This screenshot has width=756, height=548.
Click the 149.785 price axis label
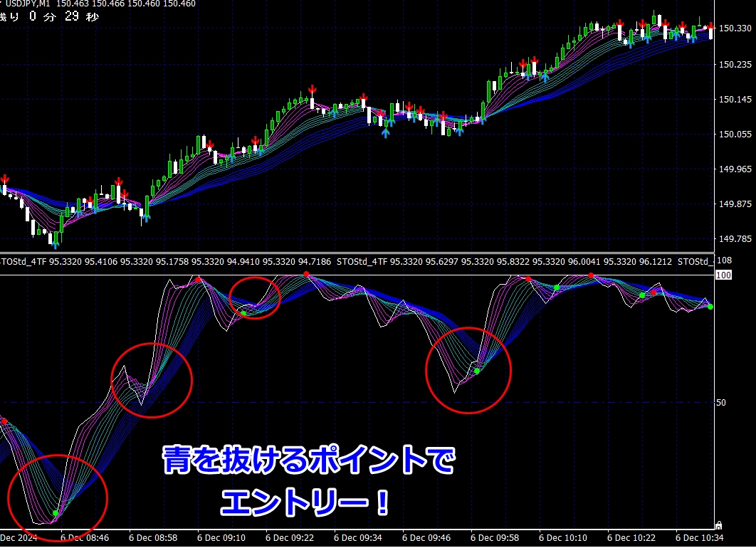[x=735, y=239]
